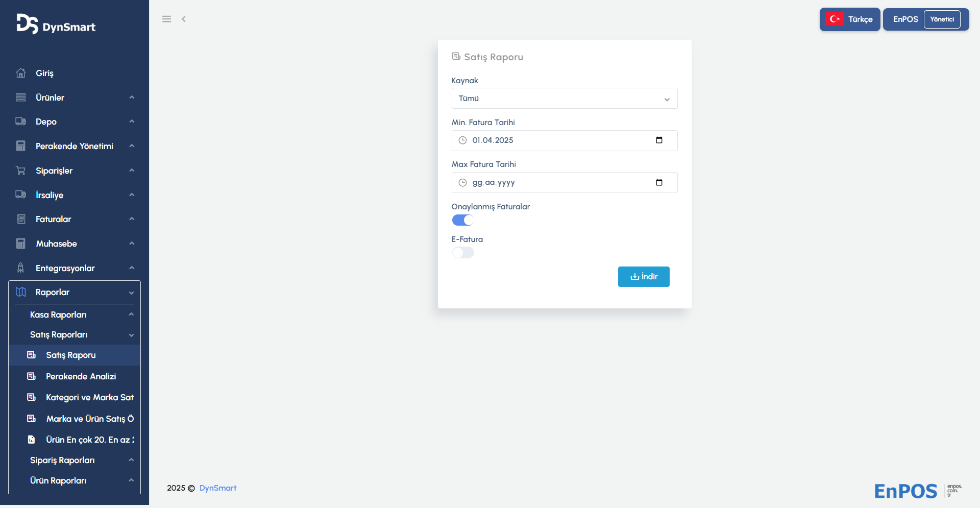
Task: Disable the Onaylanmış Faturalar toggle
Action: click(x=463, y=220)
